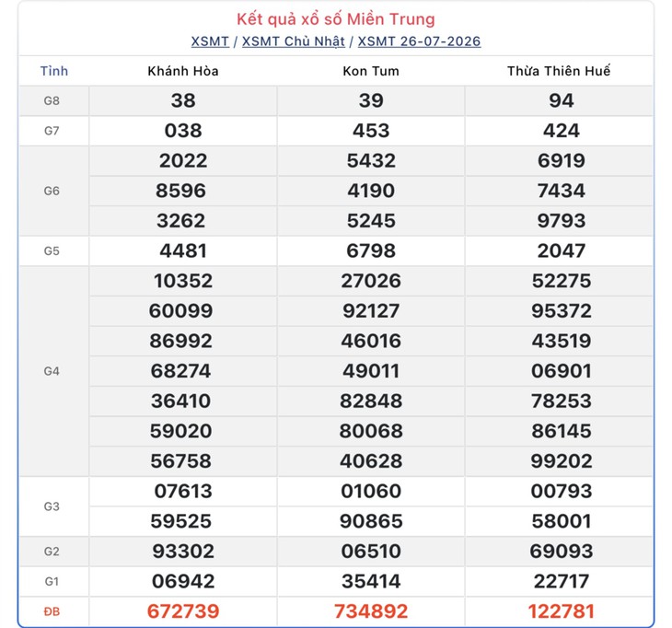The height and width of the screenshot is (628, 672).
Task: Open the XSMT link
Action: point(210,41)
